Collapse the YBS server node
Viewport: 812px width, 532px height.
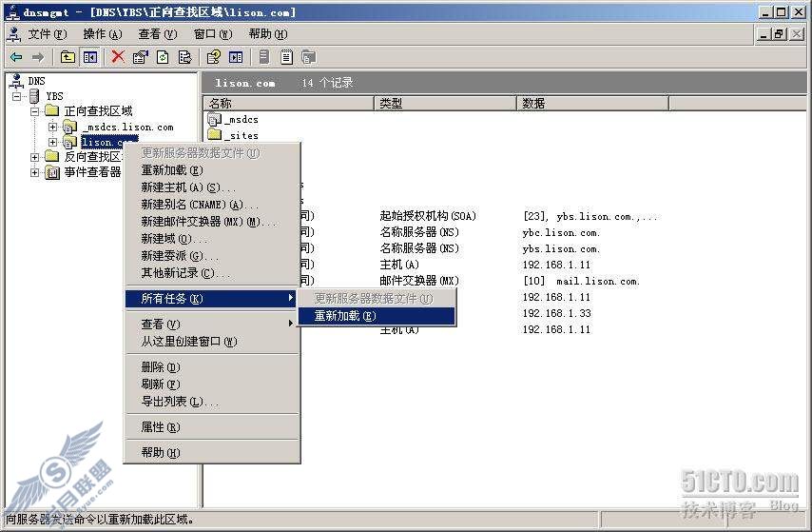point(16,96)
